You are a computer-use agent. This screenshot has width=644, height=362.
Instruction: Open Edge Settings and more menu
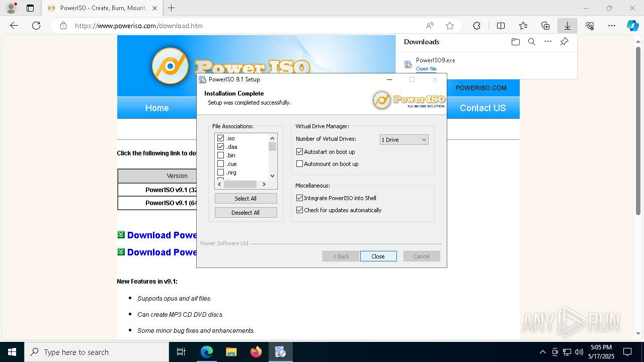tap(612, 26)
